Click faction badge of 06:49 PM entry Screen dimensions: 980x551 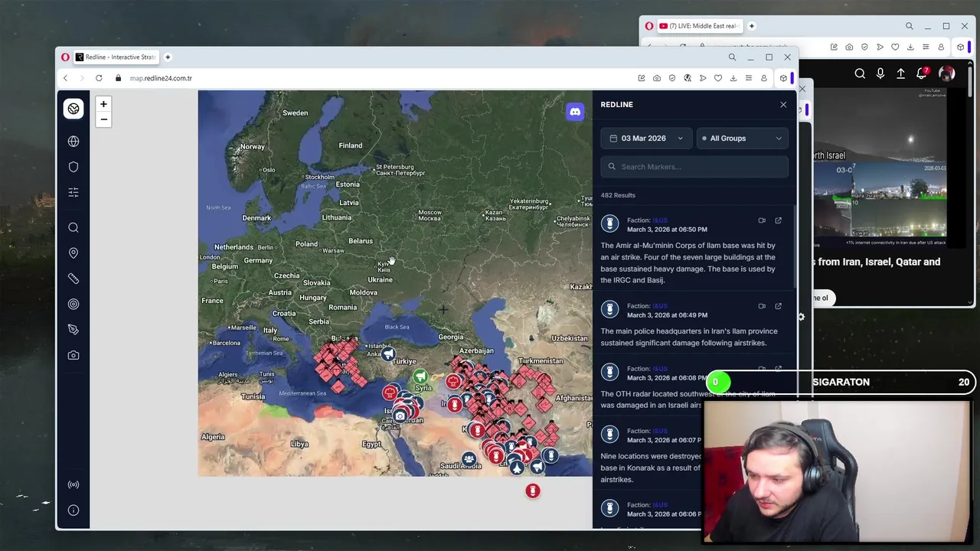[609, 309]
